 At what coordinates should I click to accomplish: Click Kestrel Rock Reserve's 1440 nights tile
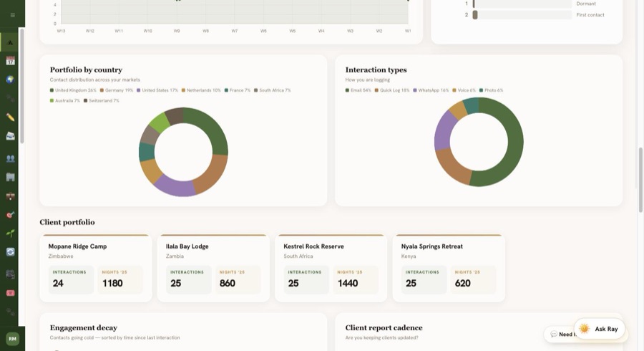click(x=356, y=279)
